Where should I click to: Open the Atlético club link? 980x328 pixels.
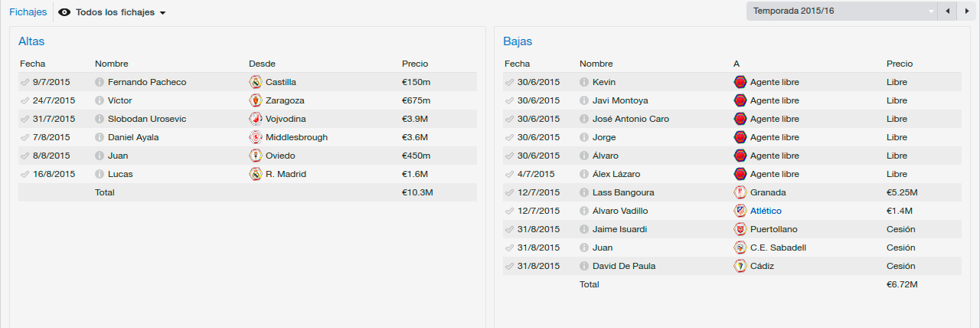(x=766, y=211)
